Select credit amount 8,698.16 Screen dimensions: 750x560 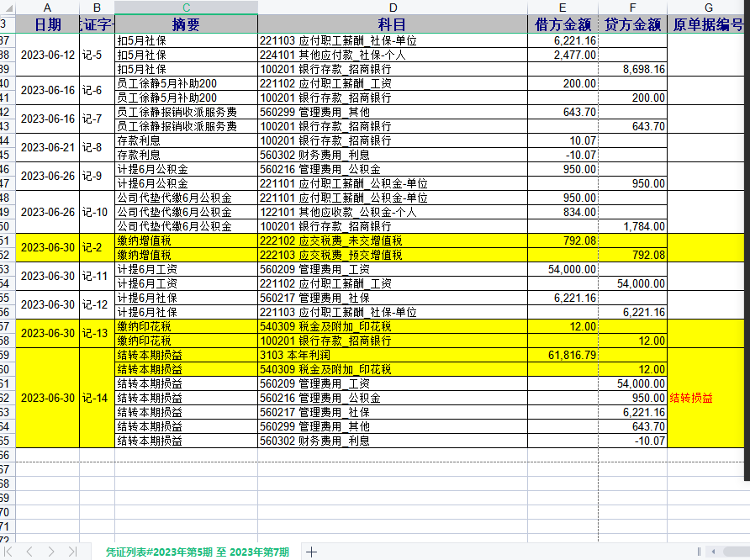pos(632,69)
